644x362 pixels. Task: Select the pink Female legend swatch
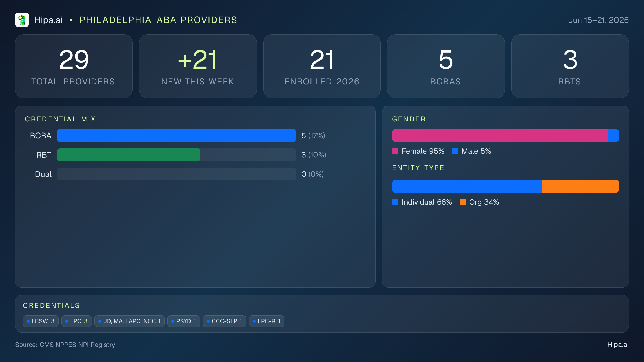[395, 151]
